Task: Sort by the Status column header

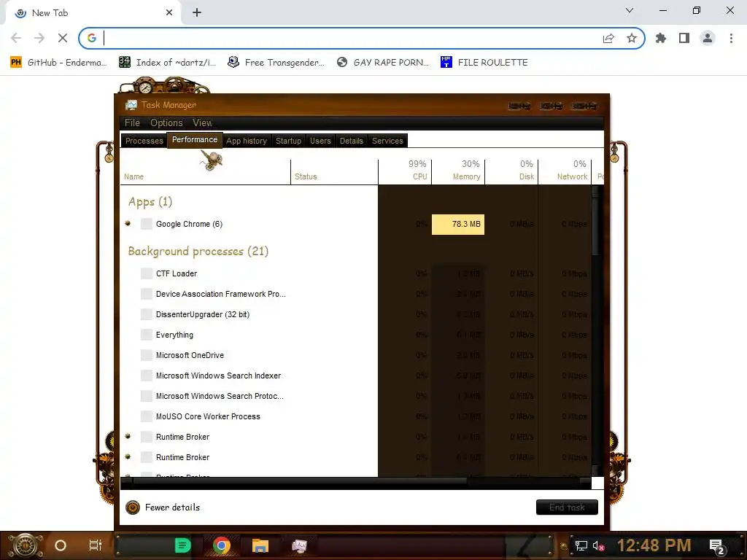Action: [334, 172]
